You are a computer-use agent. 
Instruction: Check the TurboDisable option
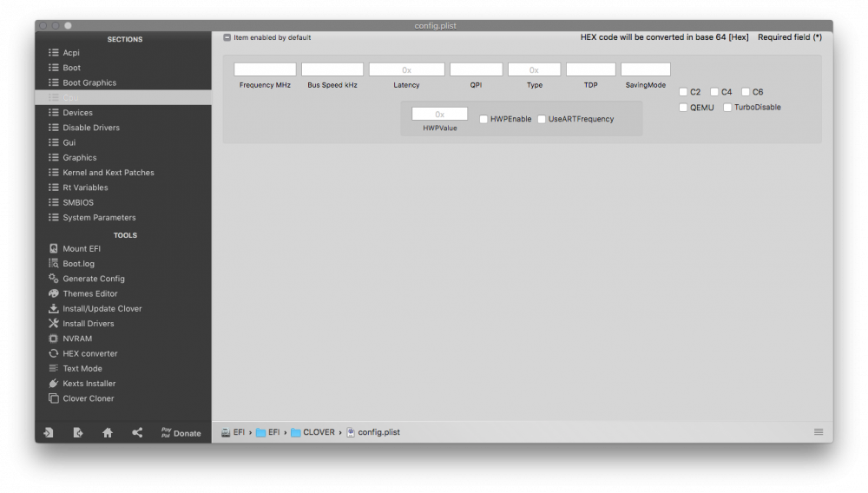click(727, 108)
